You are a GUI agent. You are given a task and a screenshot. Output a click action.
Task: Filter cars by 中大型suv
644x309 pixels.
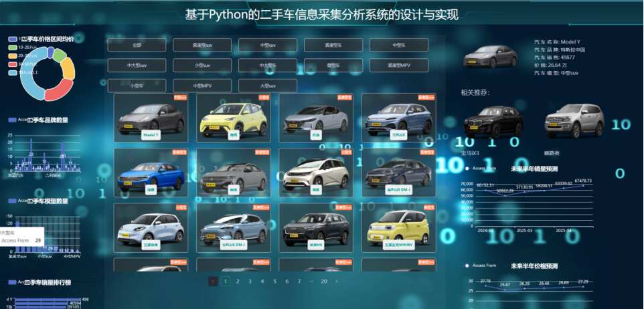[137, 66]
